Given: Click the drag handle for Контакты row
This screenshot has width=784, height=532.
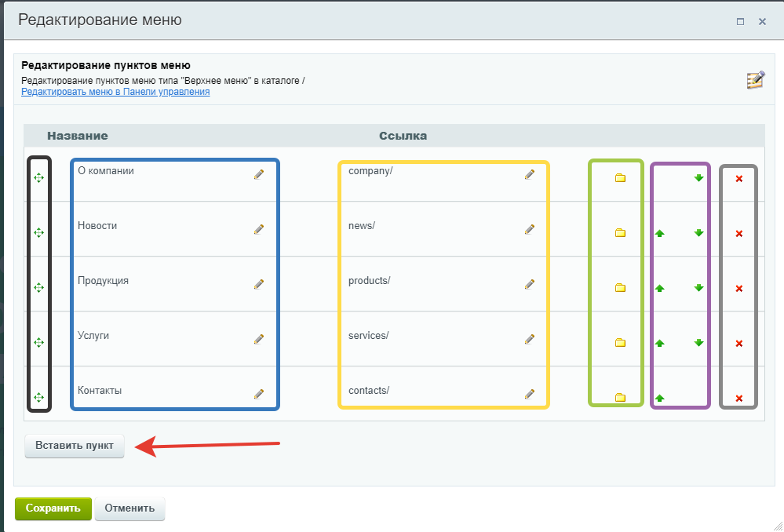Looking at the screenshot, I should click(38, 398).
